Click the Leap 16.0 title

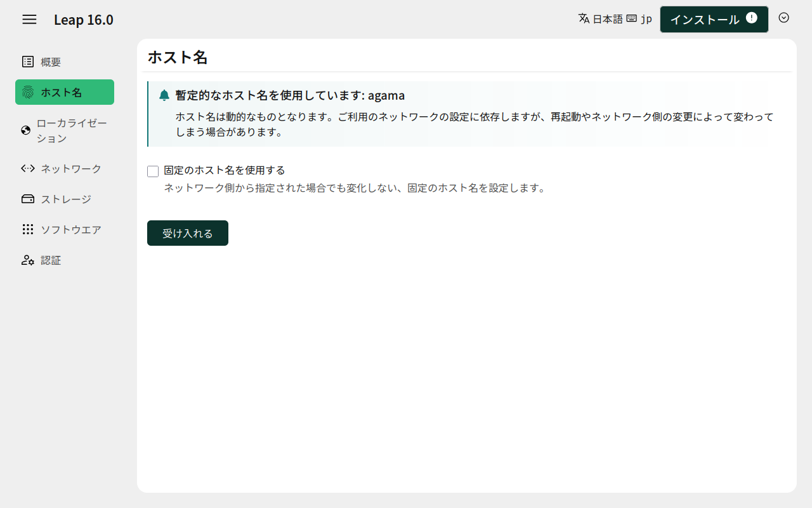pyautogui.click(x=84, y=20)
